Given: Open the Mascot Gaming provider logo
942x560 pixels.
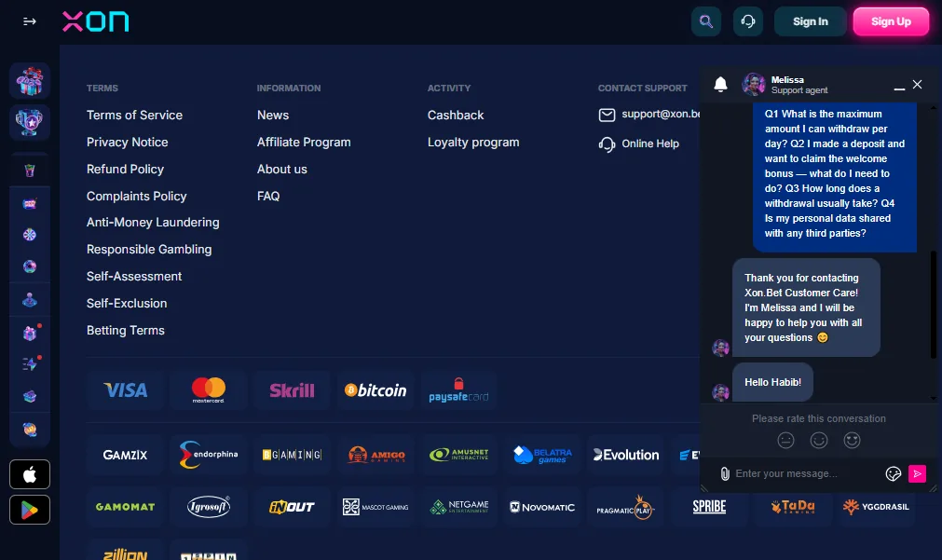Looking at the screenshot, I should [375, 507].
